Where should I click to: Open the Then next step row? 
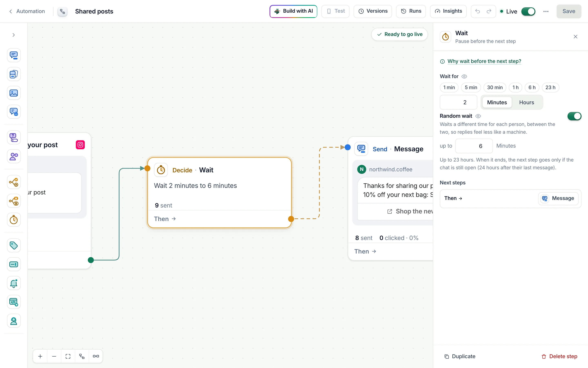click(x=510, y=199)
